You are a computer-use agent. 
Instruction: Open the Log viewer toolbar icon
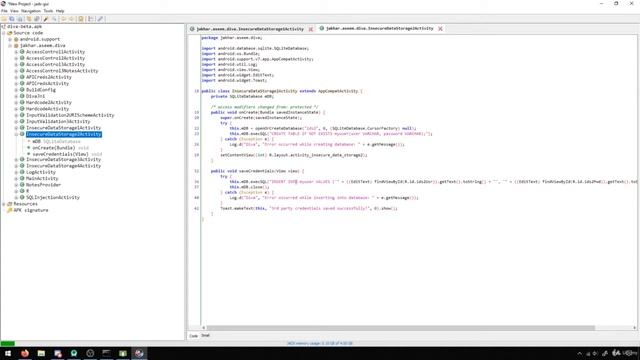click(91, 19)
